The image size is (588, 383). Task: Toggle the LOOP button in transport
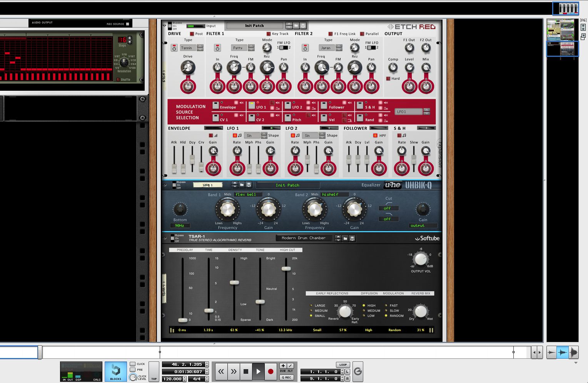[x=343, y=365]
